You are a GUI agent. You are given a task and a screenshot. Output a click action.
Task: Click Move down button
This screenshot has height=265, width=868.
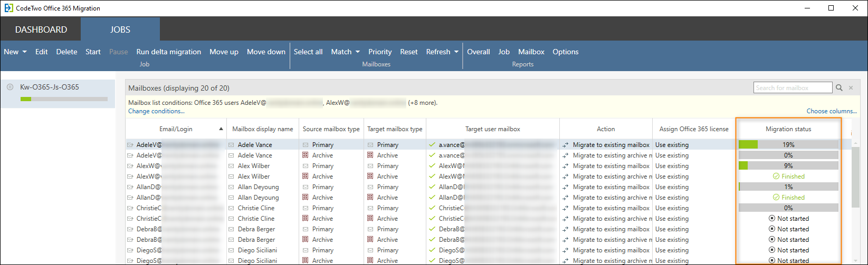coord(266,52)
